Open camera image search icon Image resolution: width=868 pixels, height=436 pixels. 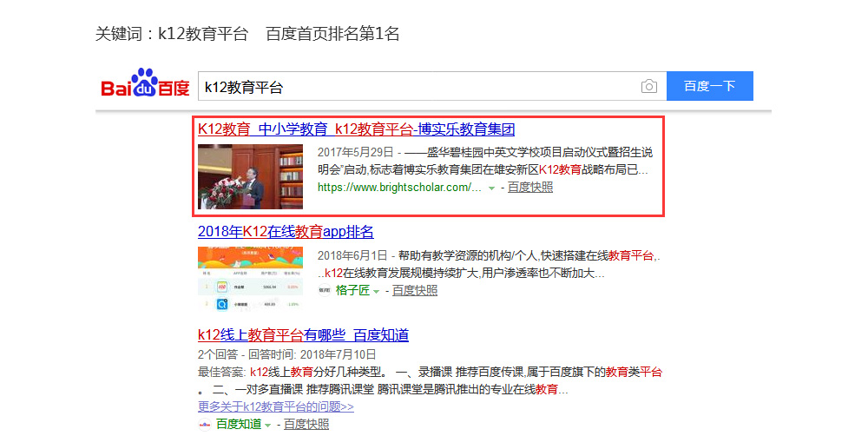point(648,87)
